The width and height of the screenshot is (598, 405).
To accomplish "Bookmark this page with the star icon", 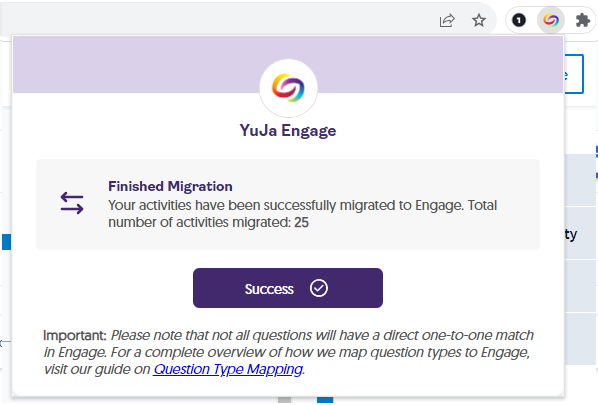I will pos(479,20).
